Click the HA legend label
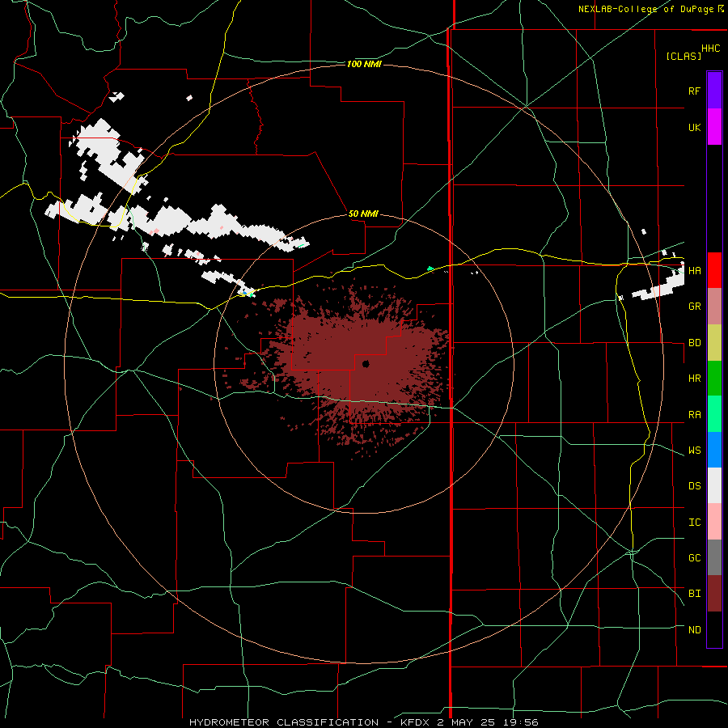The width and height of the screenshot is (728, 728). coord(694,270)
